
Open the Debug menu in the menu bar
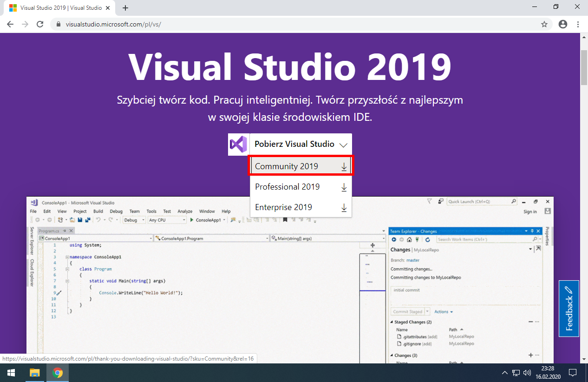116,211
